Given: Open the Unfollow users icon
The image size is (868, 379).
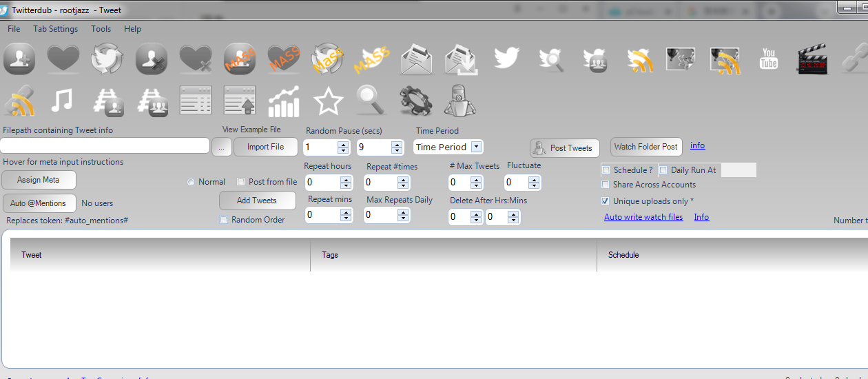Looking at the screenshot, I should [152, 59].
